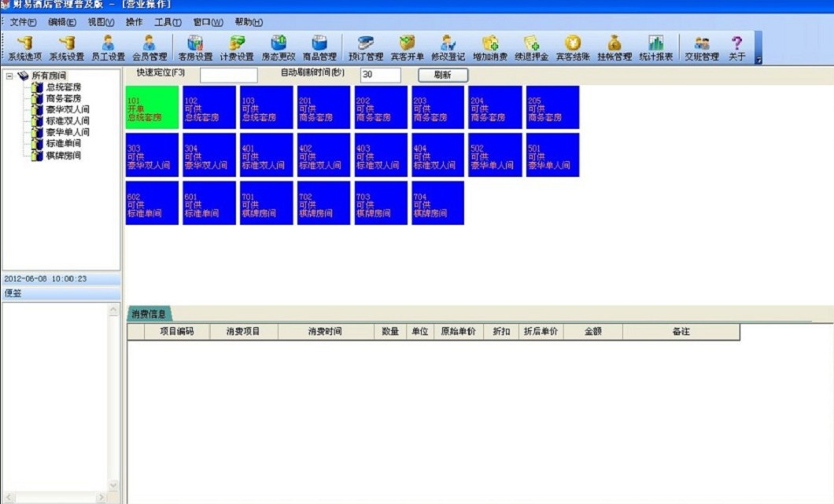The width and height of the screenshot is (834, 504).
Task: Open the 工具(T) menu
Action: point(168,22)
